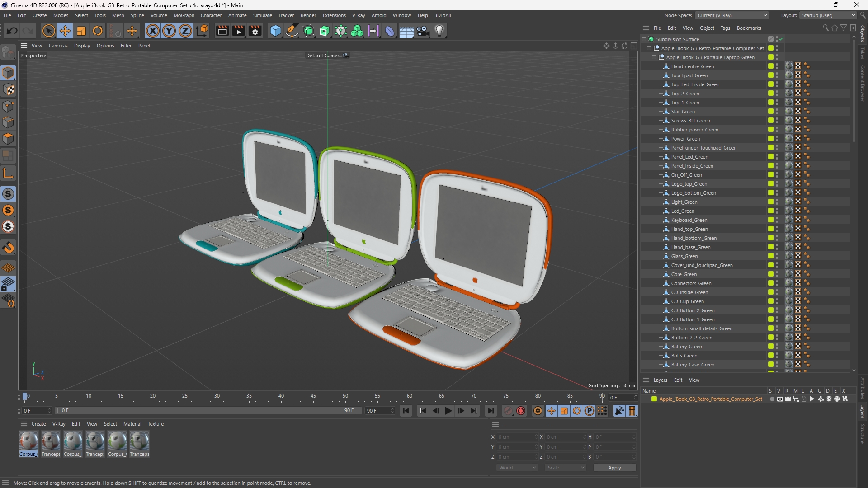Open Render Settings with the gear clapperboard
868x488 pixels.
[x=255, y=31]
